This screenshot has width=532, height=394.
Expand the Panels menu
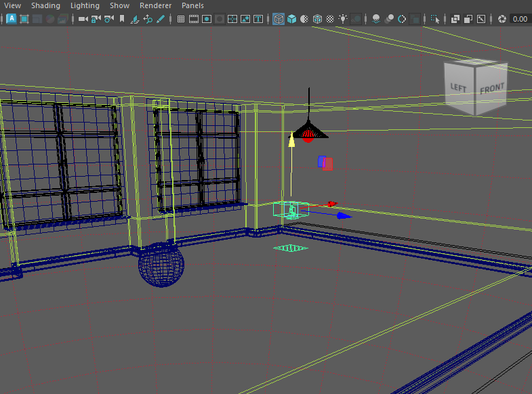point(192,5)
